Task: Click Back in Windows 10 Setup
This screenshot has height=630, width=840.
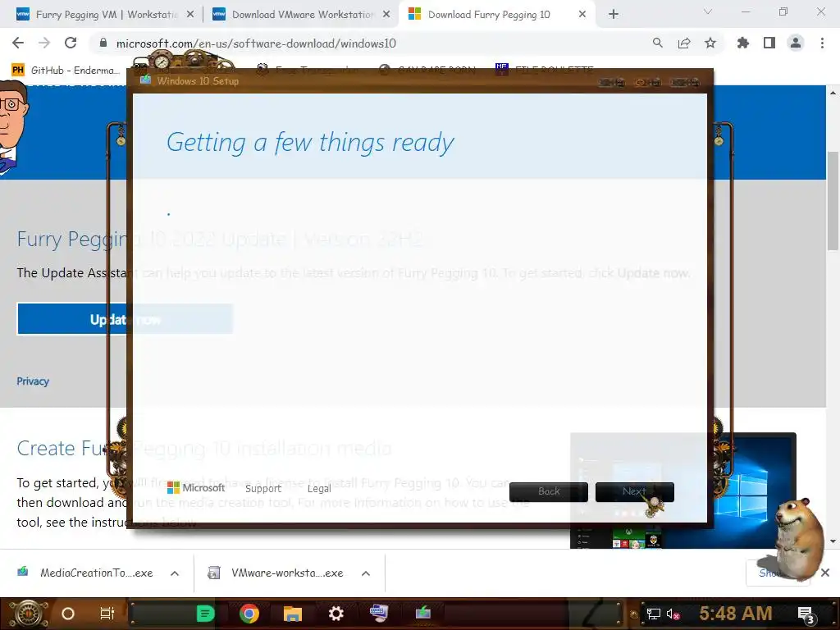Action: point(549,492)
